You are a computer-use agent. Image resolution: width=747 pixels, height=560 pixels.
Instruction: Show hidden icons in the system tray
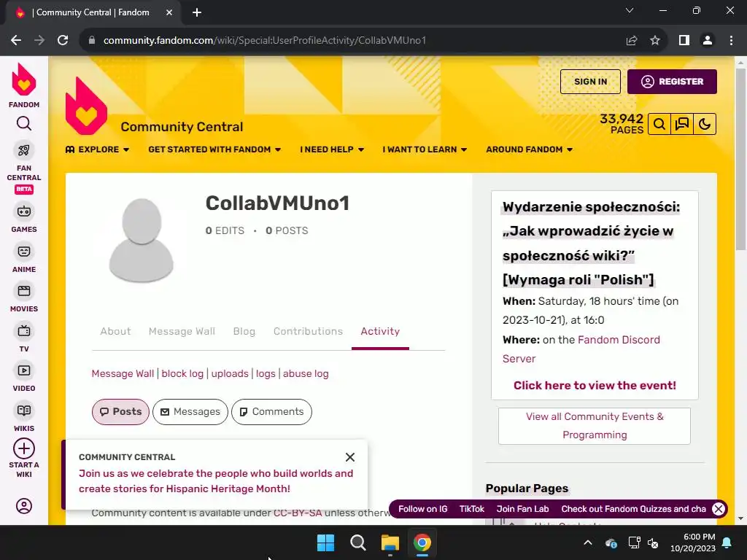pyautogui.click(x=588, y=542)
